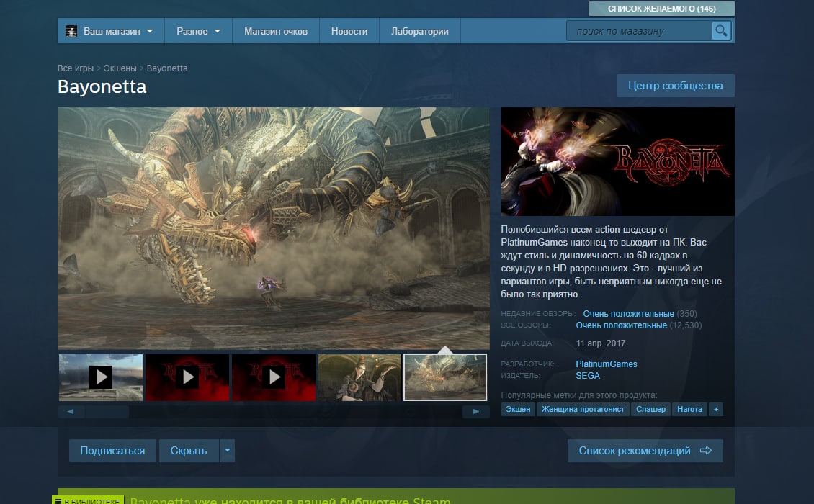Click the Центр сообщества button
814x504 pixels.
click(676, 86)
